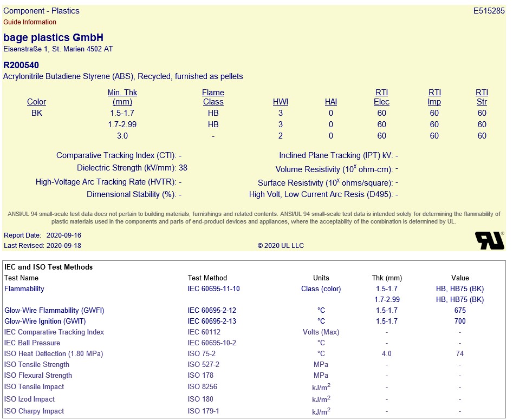The height and width of the screenshot is (420, 513).
Task: Open the Guide Information link
Action: click(x=30, y=22)
